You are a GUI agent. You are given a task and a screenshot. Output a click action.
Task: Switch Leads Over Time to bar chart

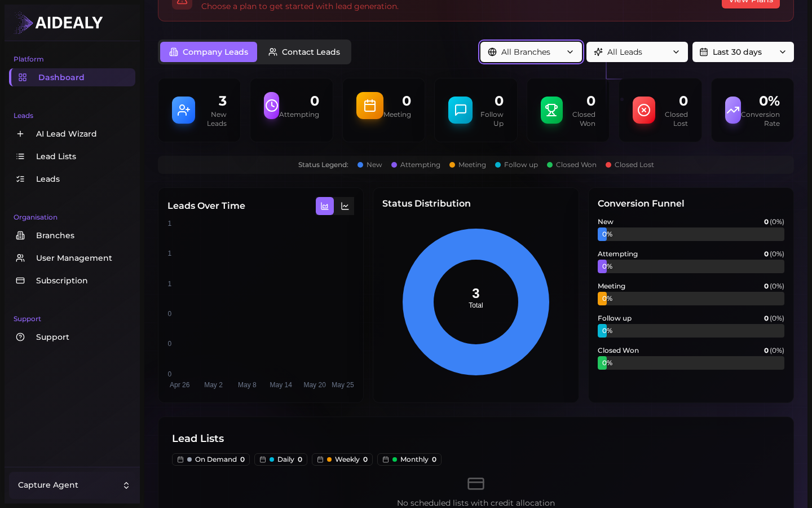(x=325, y=206)
